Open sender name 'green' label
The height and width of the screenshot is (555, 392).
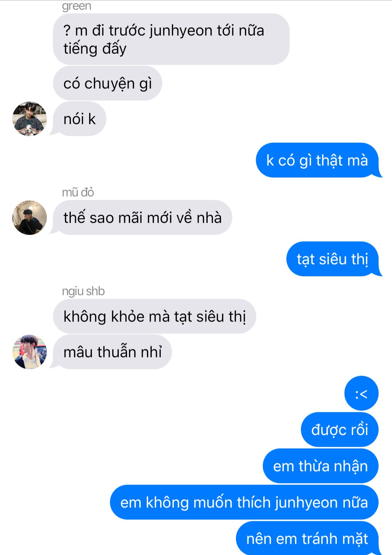point(77,6)
